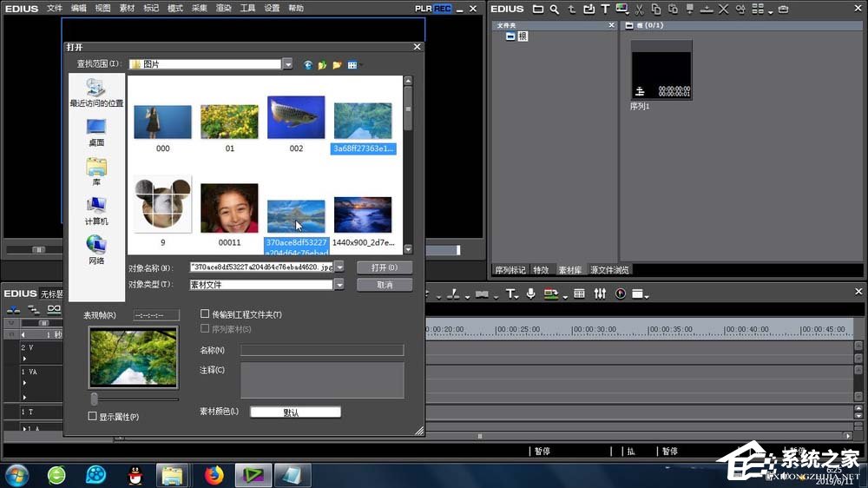Viewport: 868px width, 488px height.
Task: Toggle the disabled sequence clip (序列素材) checkbox
Action: tap(205, 329)
